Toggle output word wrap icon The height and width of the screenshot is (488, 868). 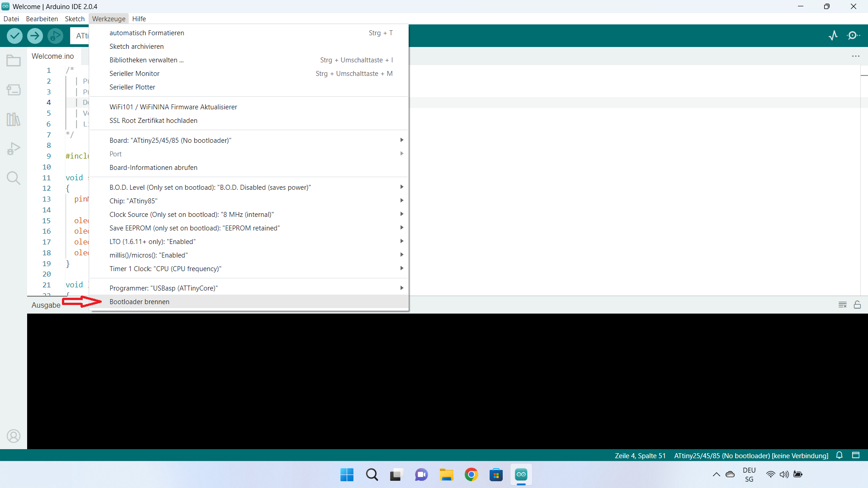[842, 305]
